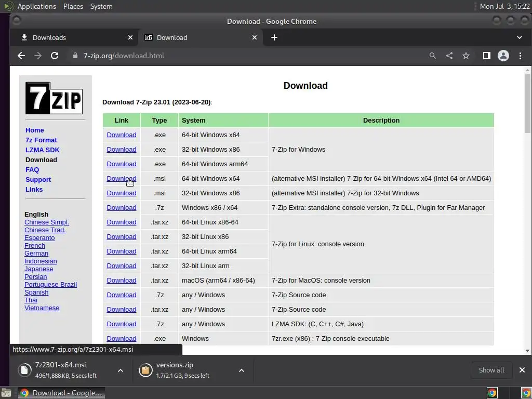Expand options for versions.zip download
The image size is (532, 399).
242,370
